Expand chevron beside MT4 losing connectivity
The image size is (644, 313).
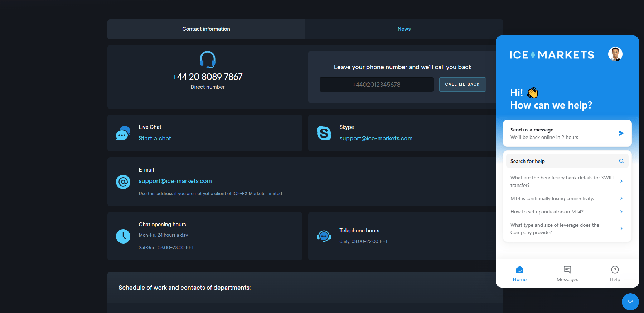621,198
